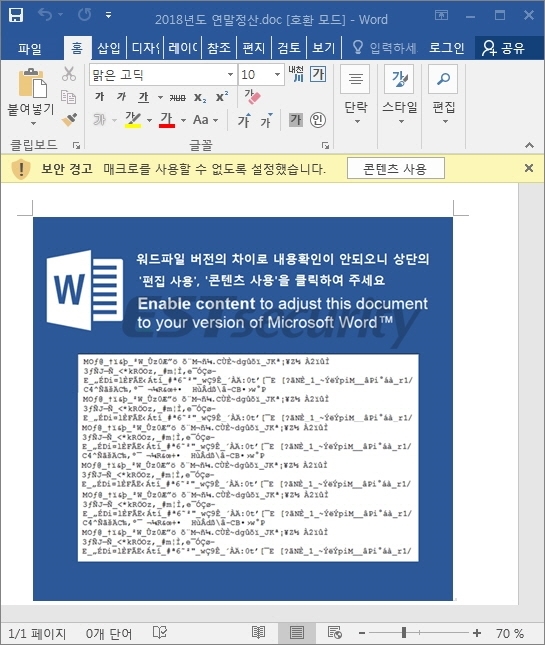Switch to the 삽입 (Insert) tab

pos(109,48)
